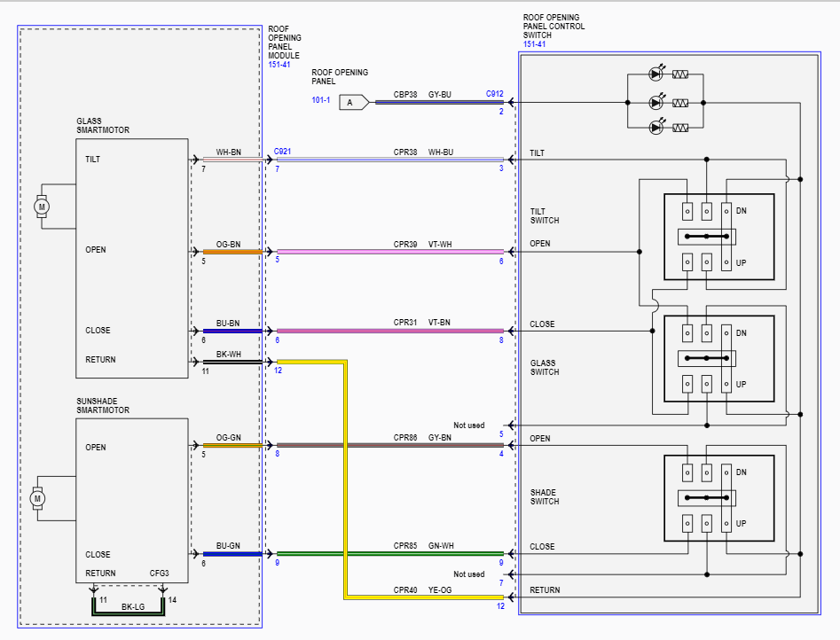Click the Sunshade Smartmotor motor symbol
840x640 pixels.
tap(37, 499)
